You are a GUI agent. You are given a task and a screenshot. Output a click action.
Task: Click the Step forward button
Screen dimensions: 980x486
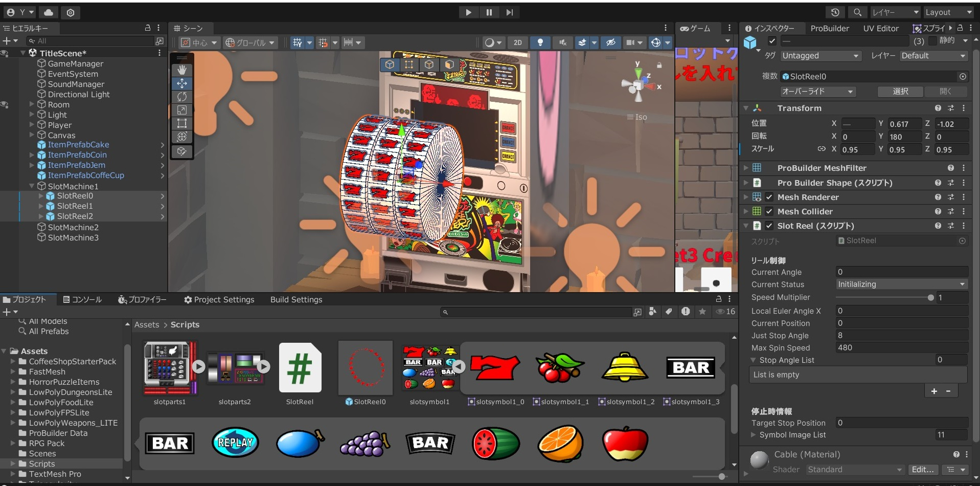coord(509,12)
